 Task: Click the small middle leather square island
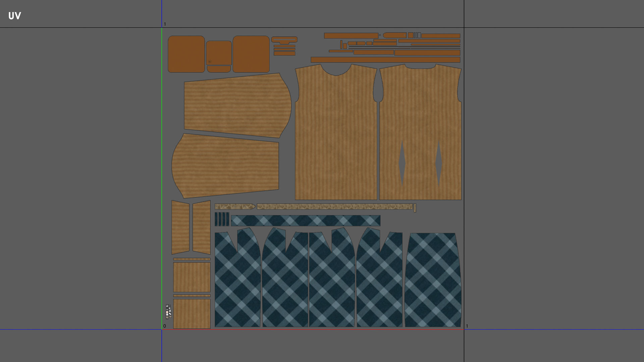(x=219, y=53)
